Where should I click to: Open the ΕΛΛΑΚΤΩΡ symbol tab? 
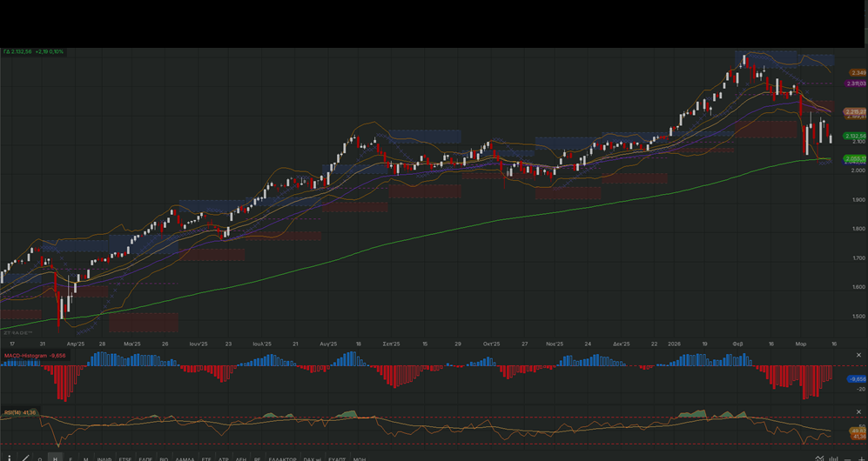282,458
